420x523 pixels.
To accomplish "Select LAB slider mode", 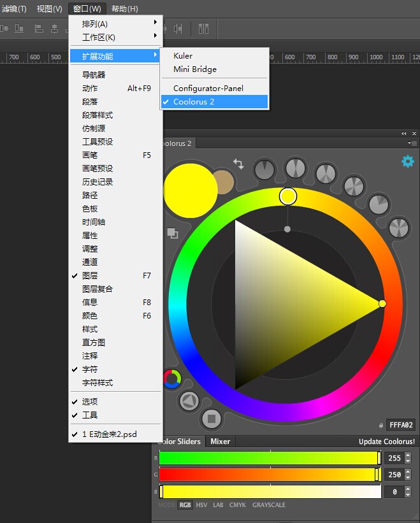I will [x=218, y=505].
